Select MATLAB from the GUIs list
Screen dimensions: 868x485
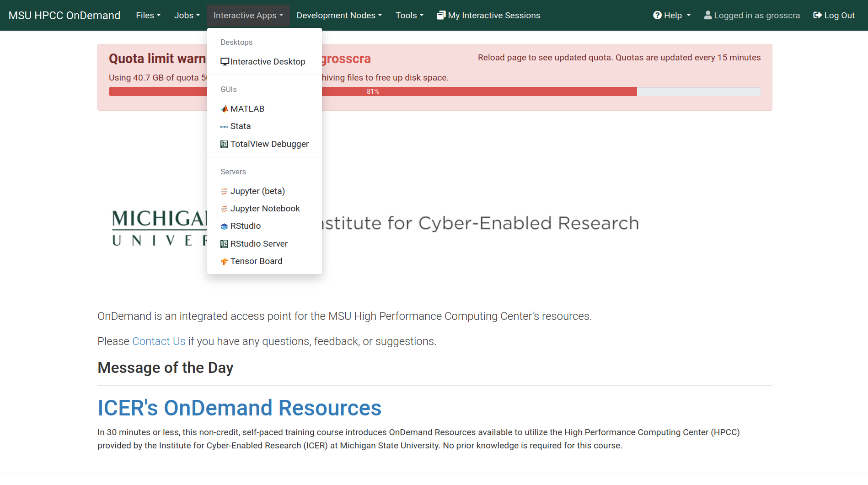[x=264, y=109]
